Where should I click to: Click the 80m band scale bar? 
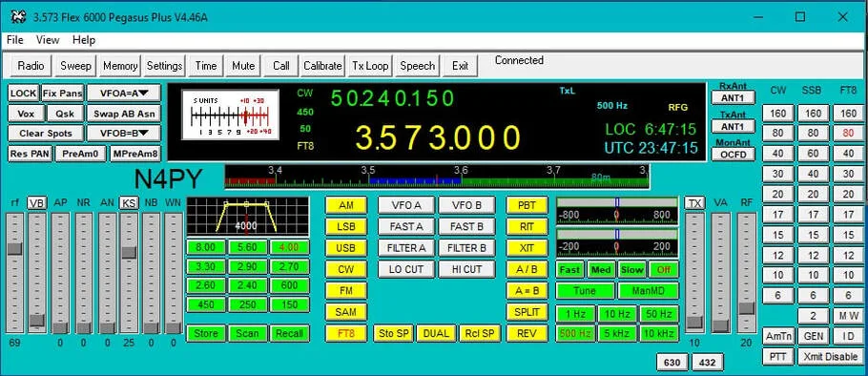(x=437, y=177)
